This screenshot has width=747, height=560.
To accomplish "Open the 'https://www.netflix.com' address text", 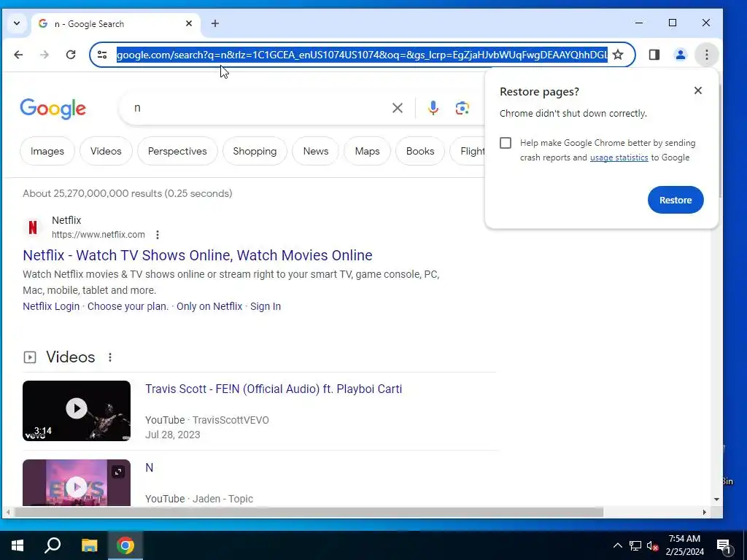I will click(x=98, y=235).
